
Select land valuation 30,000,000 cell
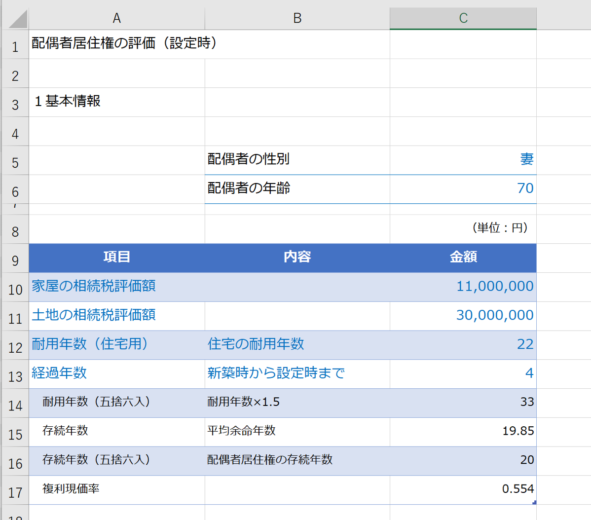[463, 316]
